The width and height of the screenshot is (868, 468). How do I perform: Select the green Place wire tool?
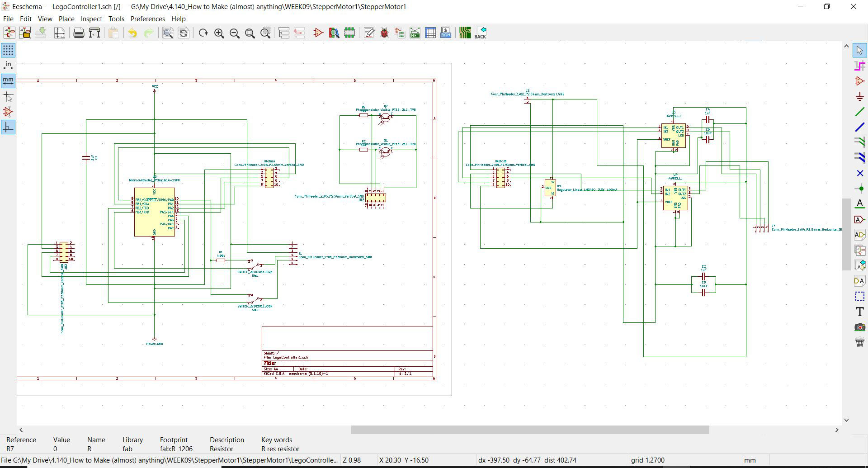[859, 112]
